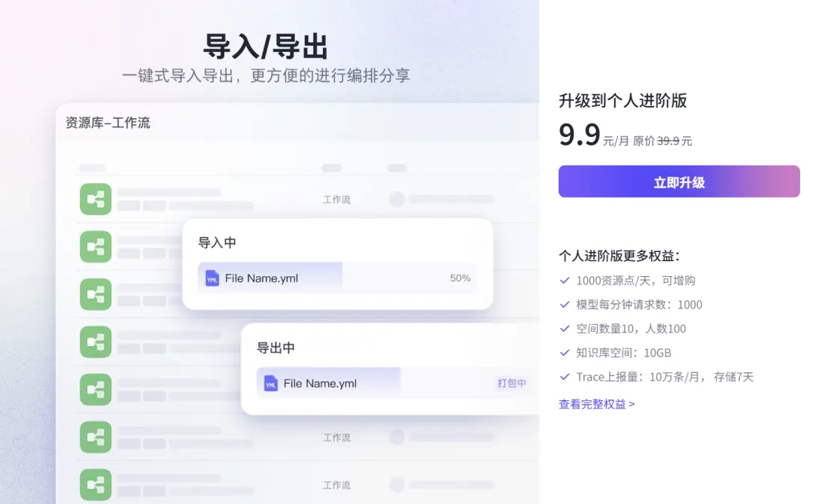Click checkmark beside 模型每分钟请求数 benefit
Viewport: 813px width, 504px height.
(x=565, y=305)
